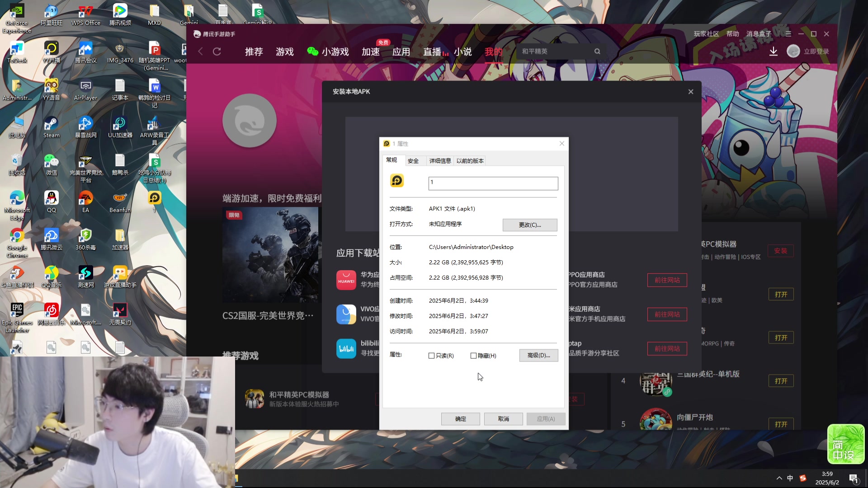Toggle the 隐藏(H) checkbox

click(x=473, y=356)
